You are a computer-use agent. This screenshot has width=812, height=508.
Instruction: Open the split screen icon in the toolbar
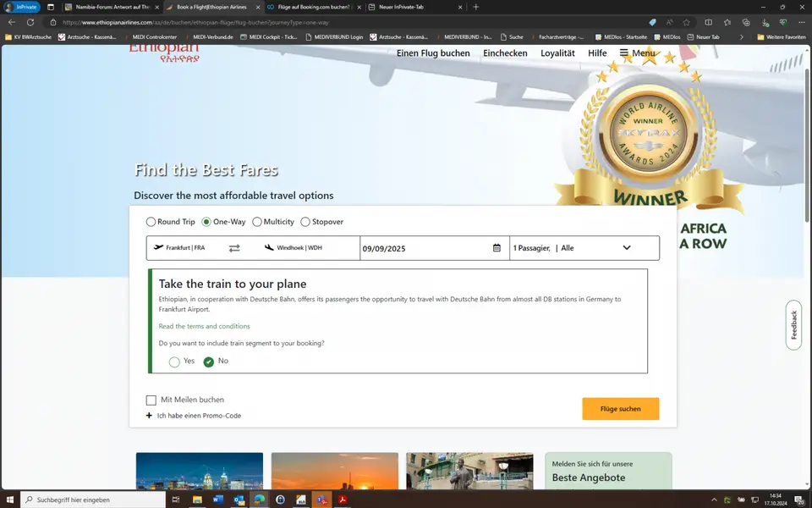tap(709, 22)
